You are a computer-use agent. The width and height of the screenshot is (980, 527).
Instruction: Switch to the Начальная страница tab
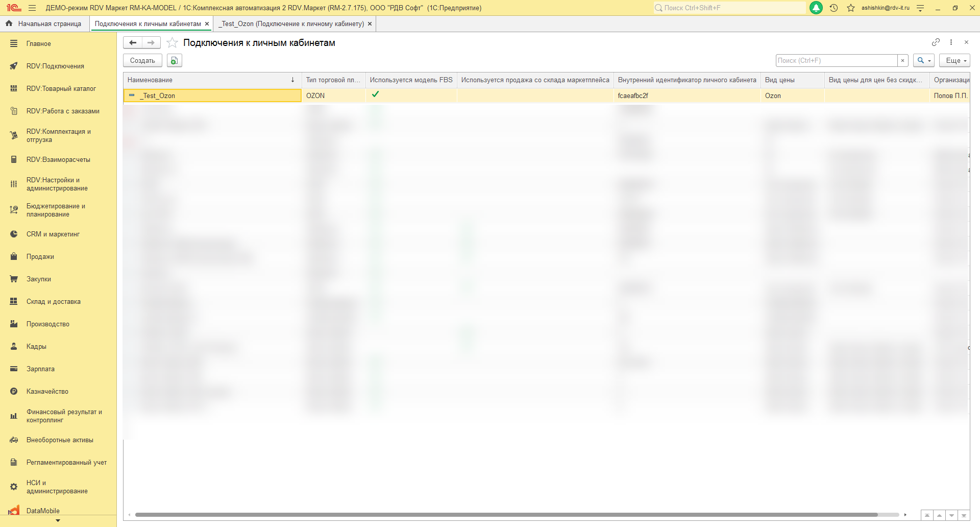tap(45, 24)
